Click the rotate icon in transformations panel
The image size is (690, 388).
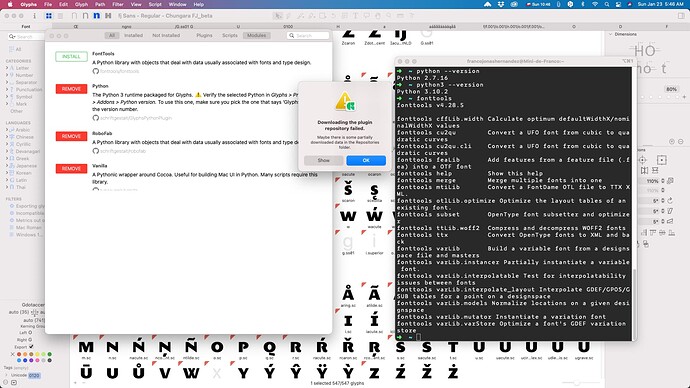[x=670, y=200]
